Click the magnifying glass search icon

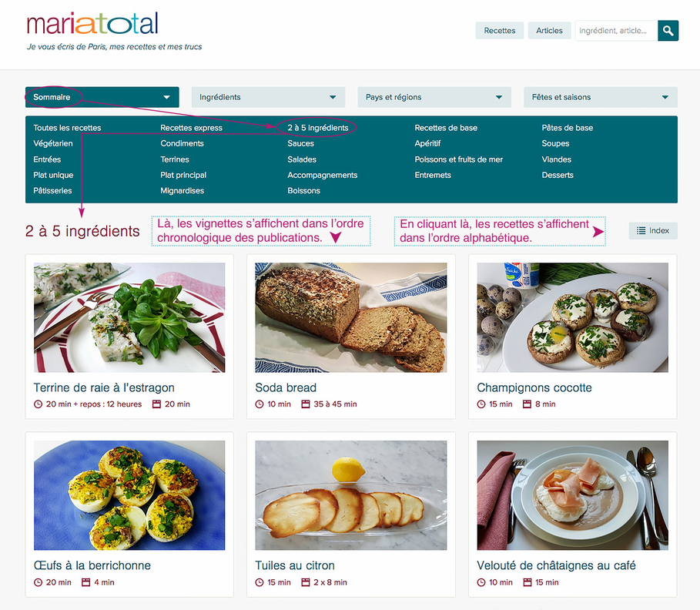[668, 30]
